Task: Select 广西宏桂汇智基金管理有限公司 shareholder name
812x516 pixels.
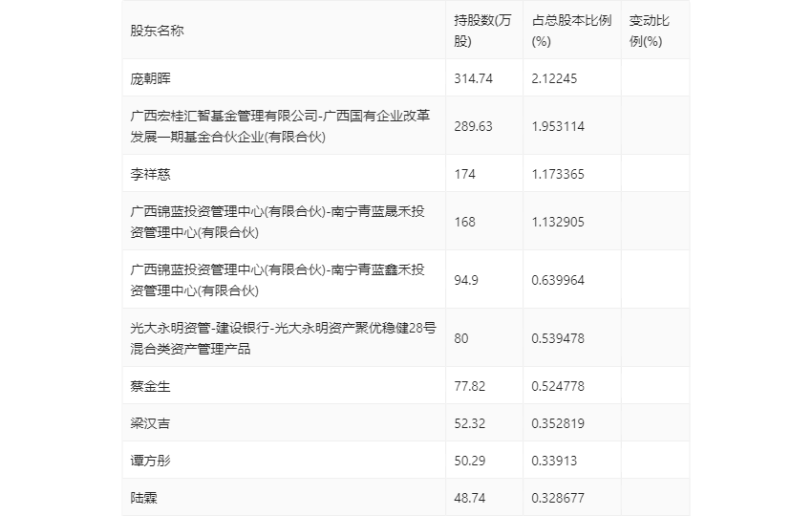Action: point(280,126)
